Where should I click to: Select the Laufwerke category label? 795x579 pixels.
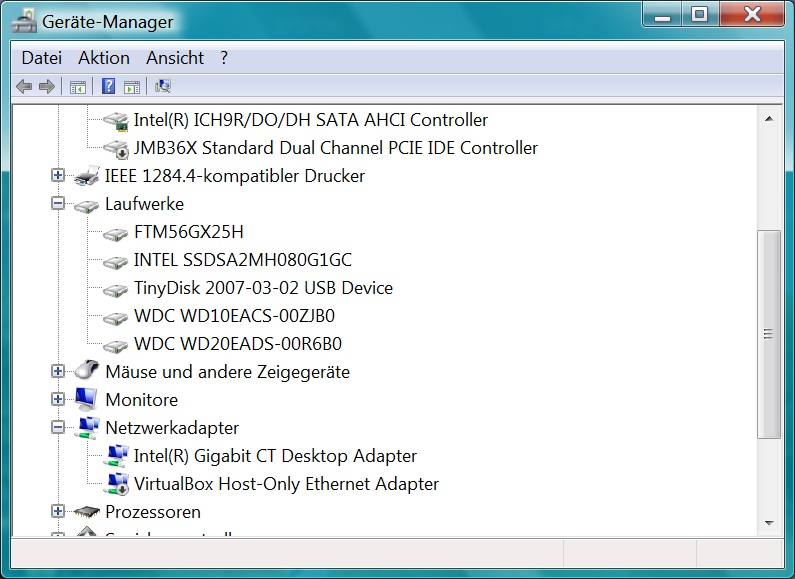[144, 204]
